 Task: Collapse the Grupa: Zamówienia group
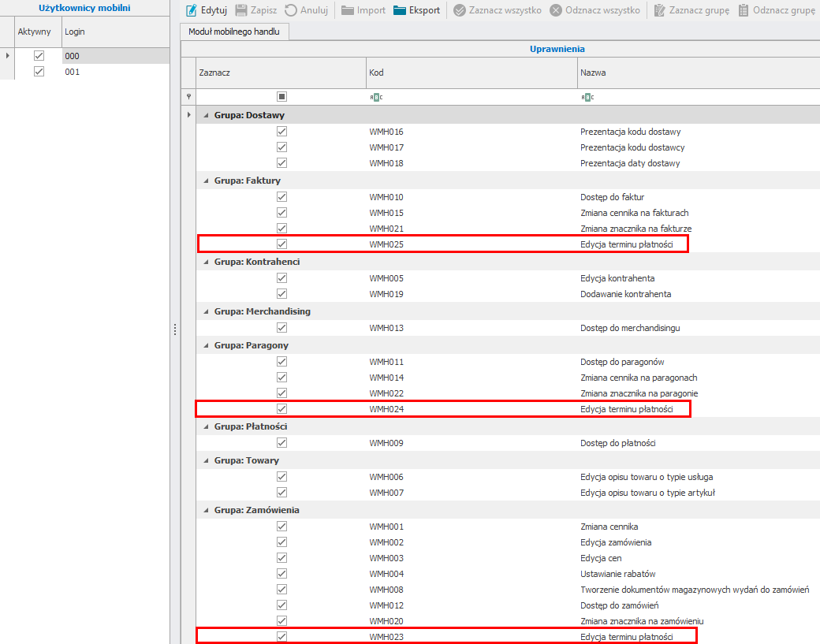[x=206, y=510]
